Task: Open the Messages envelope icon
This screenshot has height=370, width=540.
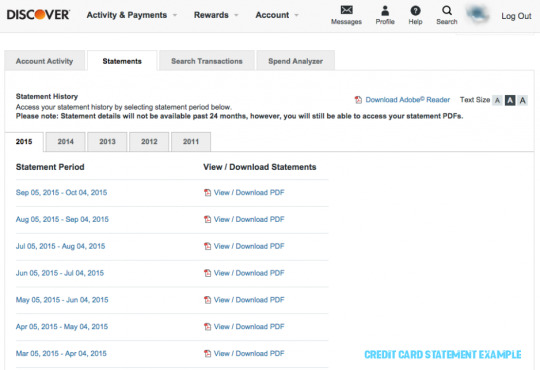Action: point(346,10)
